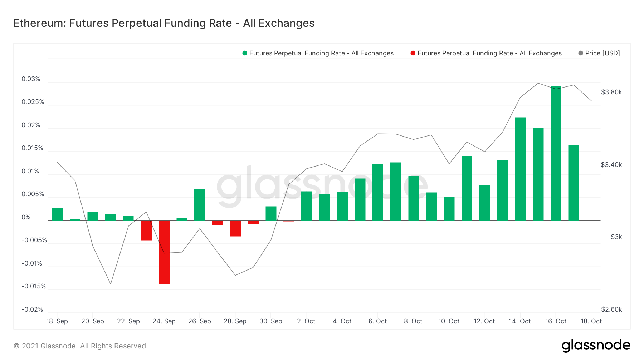The height and width of the screenshot is (362, 644).
Task: Click the glassnode watermark in chart center
Action: pyautogui.click(x=322, y=185)
